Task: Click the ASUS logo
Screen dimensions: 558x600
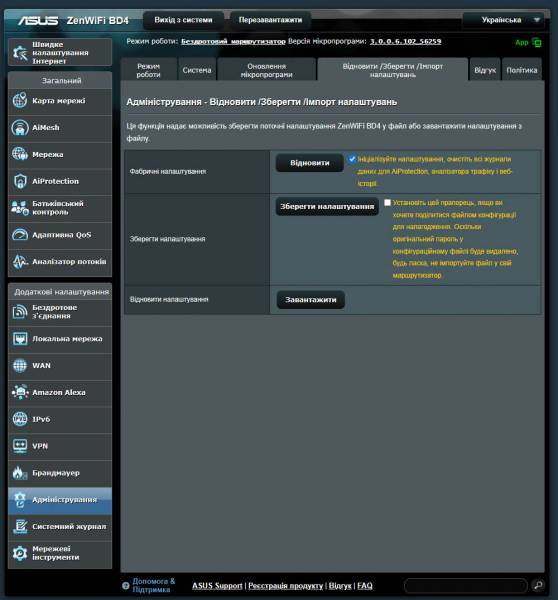Action: 38,20
